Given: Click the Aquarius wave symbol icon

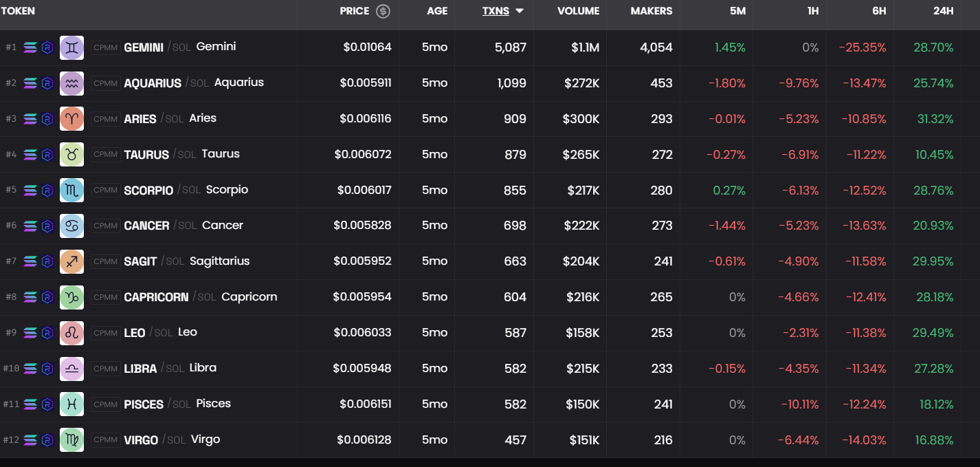Looking at the screenshot, I should (x=71, y=83).
